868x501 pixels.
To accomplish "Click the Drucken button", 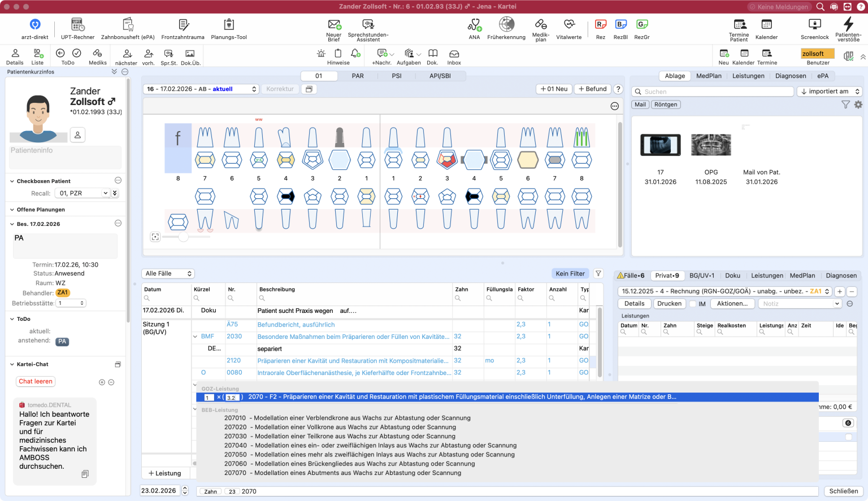I will [669, 304].
